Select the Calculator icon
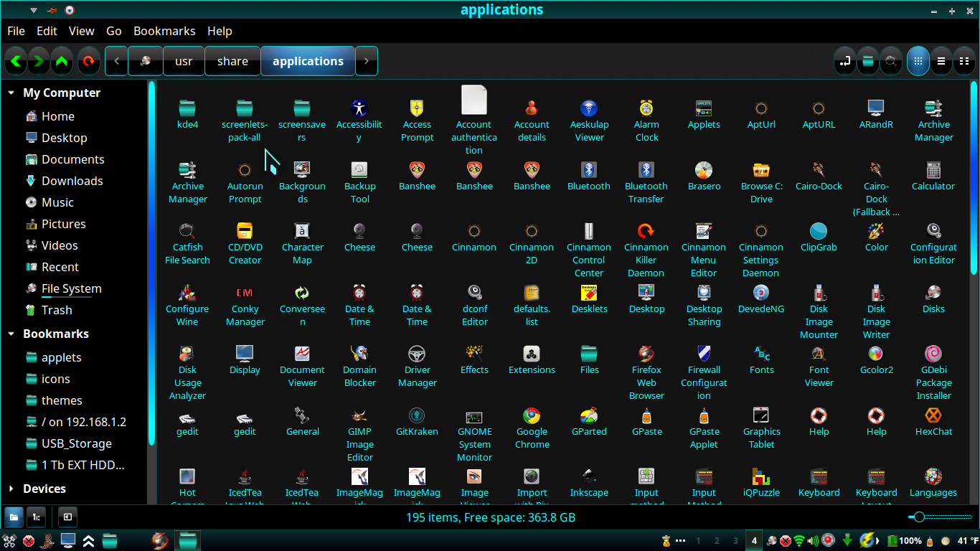The image size is (980, 551). tap(933, 169)
